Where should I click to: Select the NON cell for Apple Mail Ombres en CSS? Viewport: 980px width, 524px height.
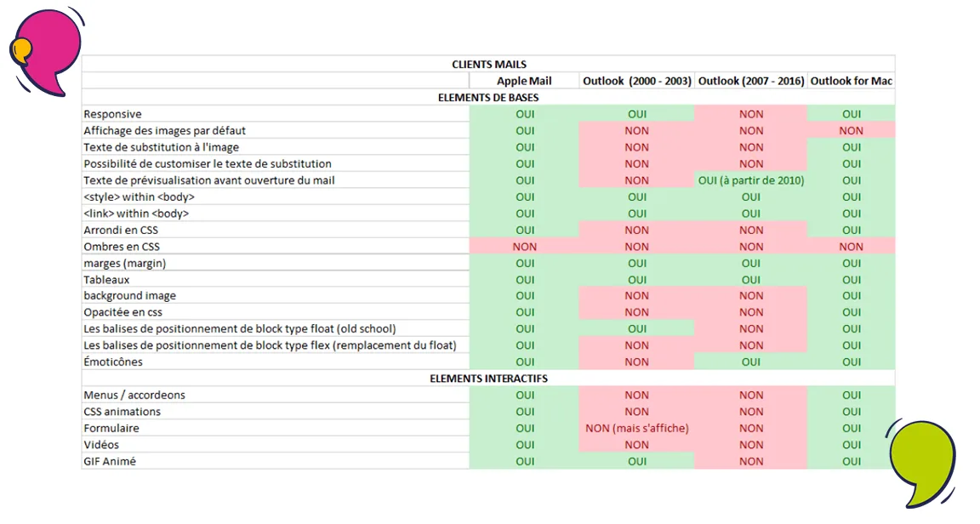point(524,247)
